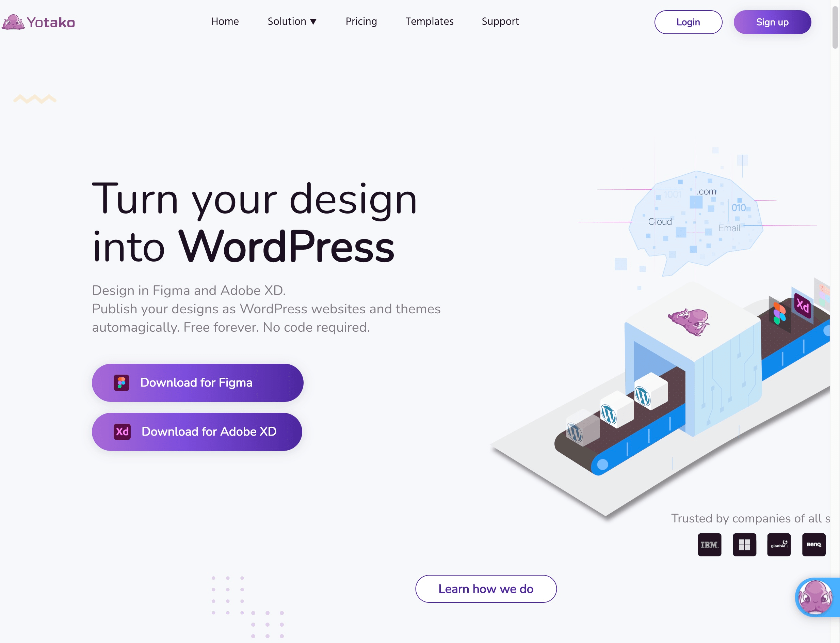Click the Yotako logo icon
Screen dimensions: 840x643
pyautogui.click(x=14, y=22)
